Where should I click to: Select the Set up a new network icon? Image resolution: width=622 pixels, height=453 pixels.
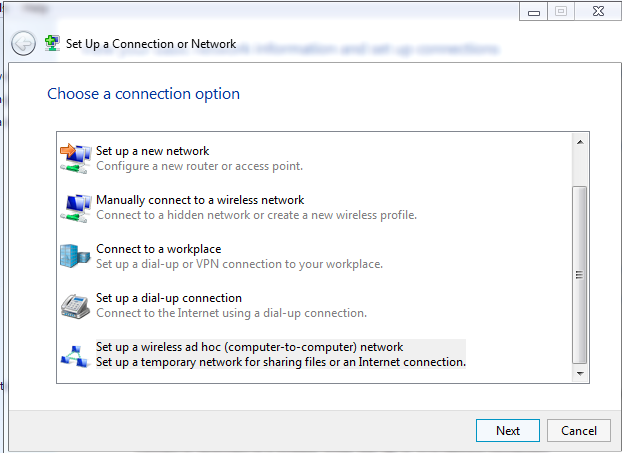point(75,158)
